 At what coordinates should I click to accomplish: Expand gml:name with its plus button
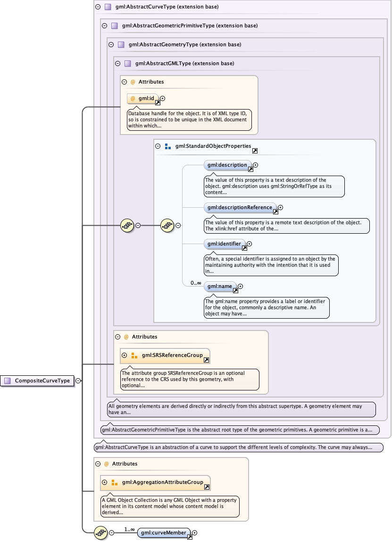click(241, 287)
